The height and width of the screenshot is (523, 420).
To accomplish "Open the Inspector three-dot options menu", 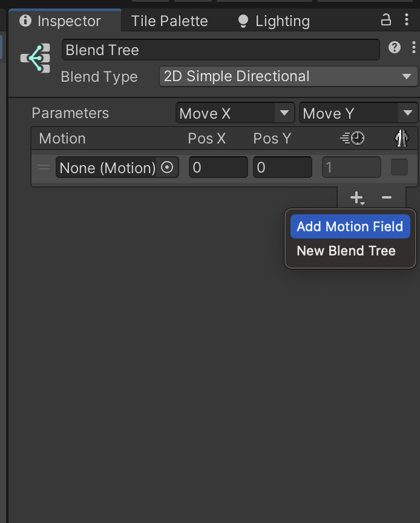I will (x=407, y=20).
